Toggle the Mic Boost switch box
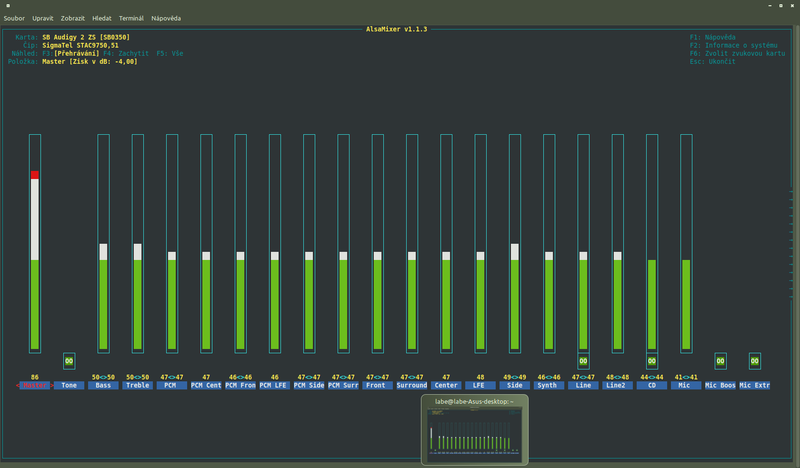The height and width of the screenshot is (468, 800). 720,361
